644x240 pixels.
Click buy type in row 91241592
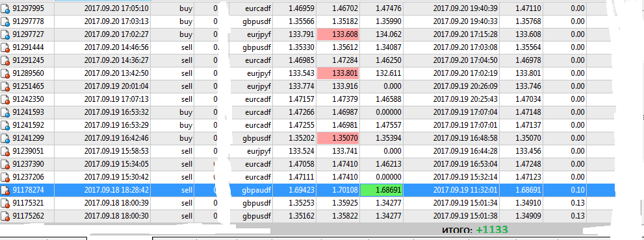click(186, 125)
